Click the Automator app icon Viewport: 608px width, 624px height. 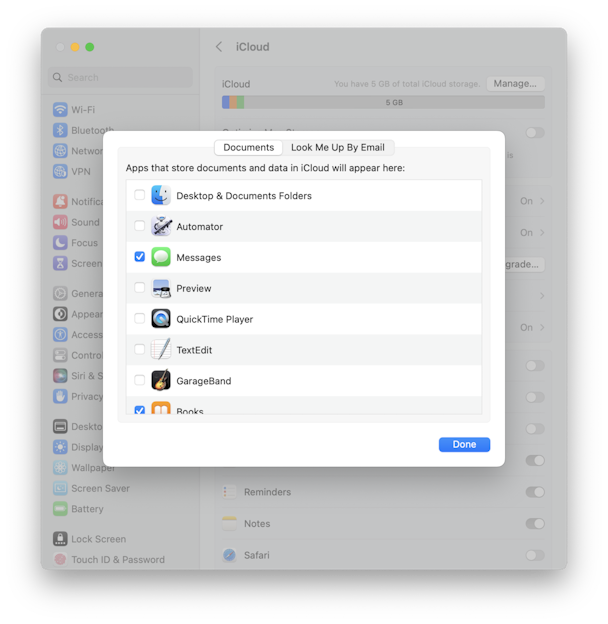tap(161, 226)
